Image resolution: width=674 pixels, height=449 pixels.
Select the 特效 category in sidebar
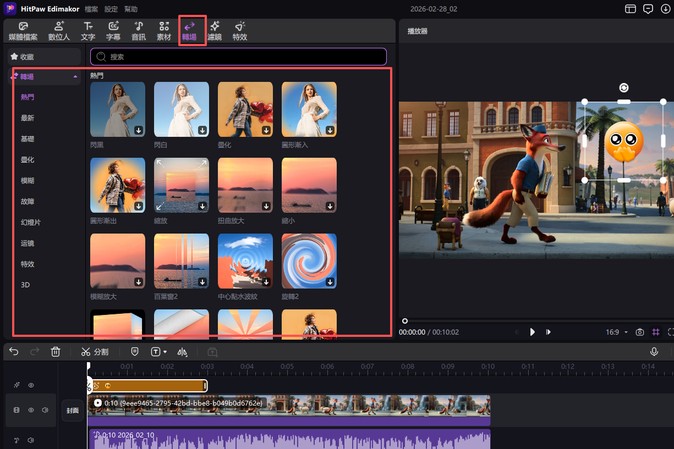pos(28,264)
